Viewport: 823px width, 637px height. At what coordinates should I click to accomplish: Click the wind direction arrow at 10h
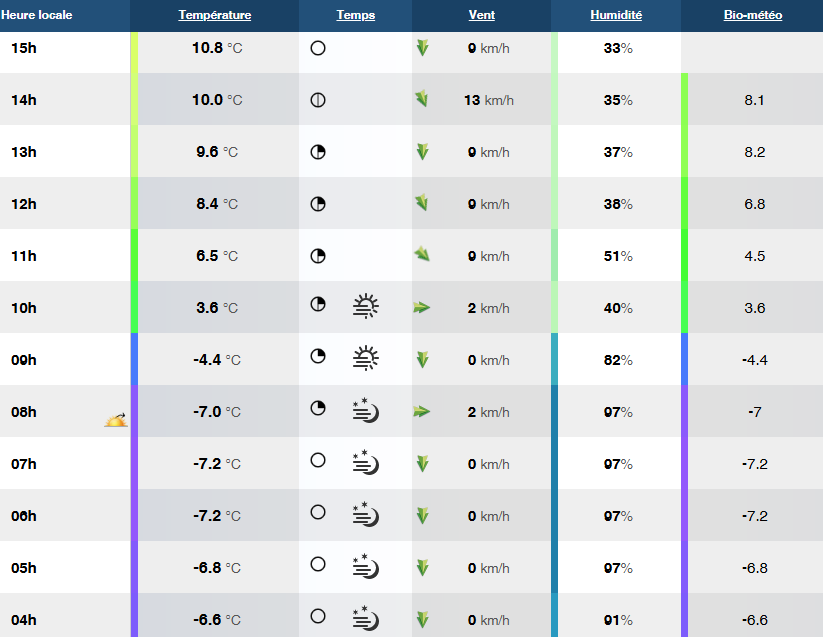[x=421, y=308]
